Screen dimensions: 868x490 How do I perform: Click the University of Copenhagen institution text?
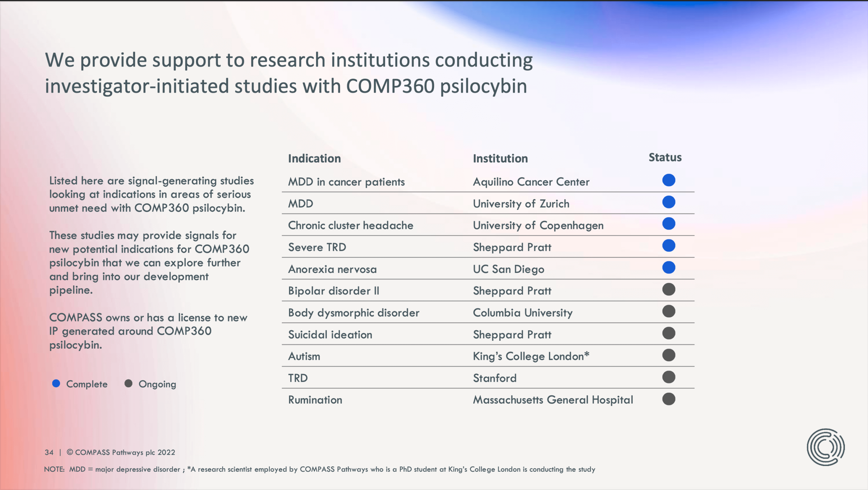[538, 226]
